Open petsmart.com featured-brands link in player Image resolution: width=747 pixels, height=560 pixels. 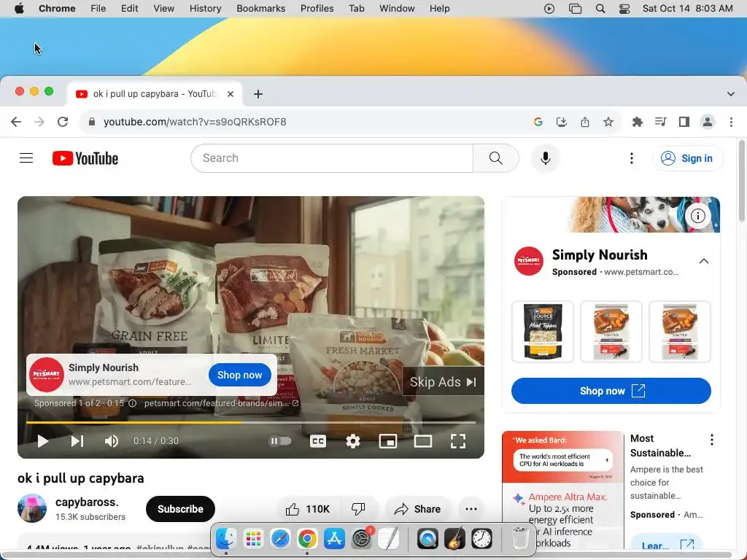click(222, 402)
